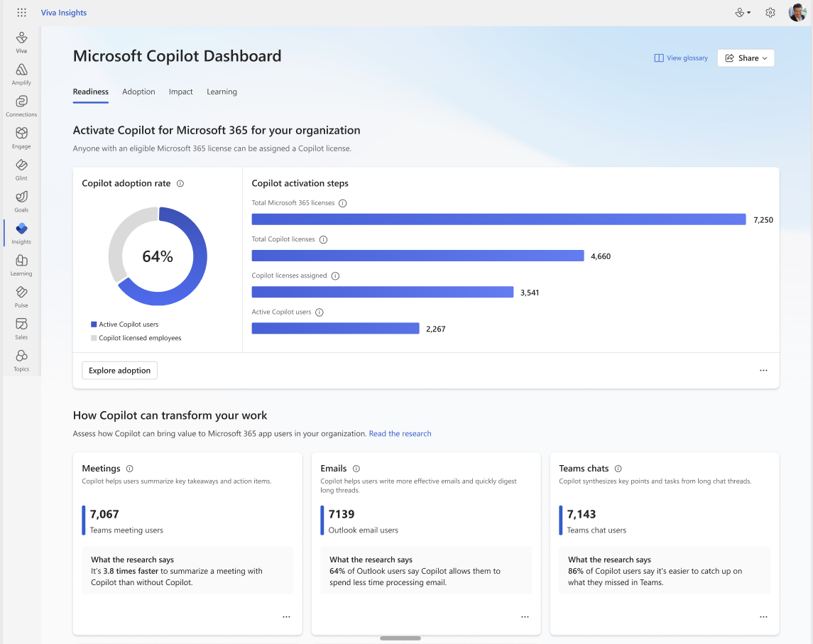This screenshot has width=813, height=644.
Task: Show info for Emails card
Action: (x=356, y=469)
